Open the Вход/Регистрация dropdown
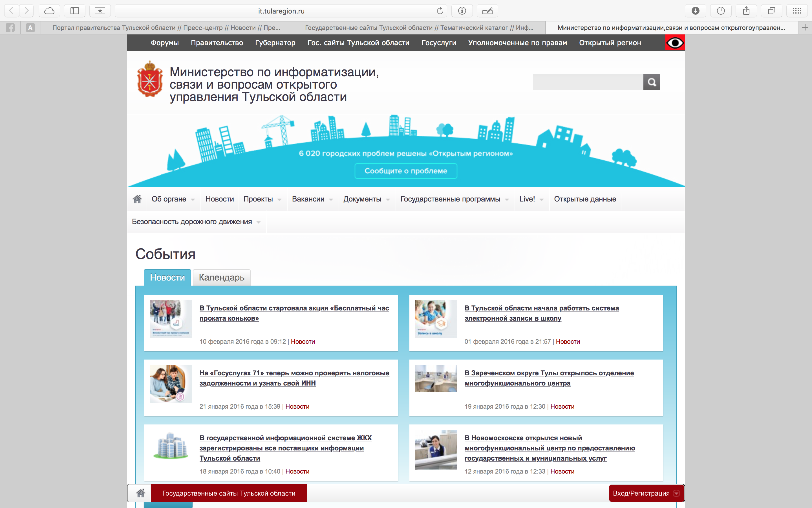812x508 pixels. pyautogui.click(x=646, y=493)
